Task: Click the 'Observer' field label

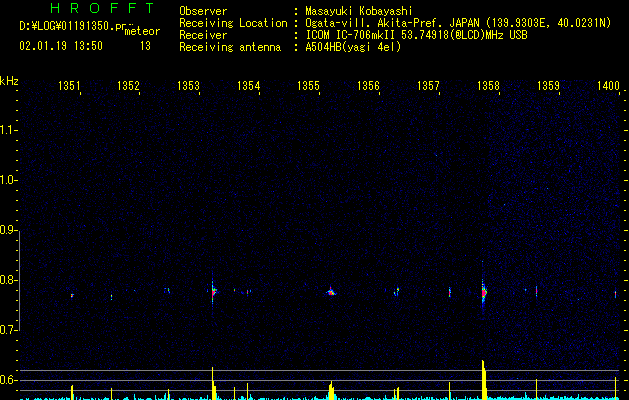Action: click(x=203, y=11)
